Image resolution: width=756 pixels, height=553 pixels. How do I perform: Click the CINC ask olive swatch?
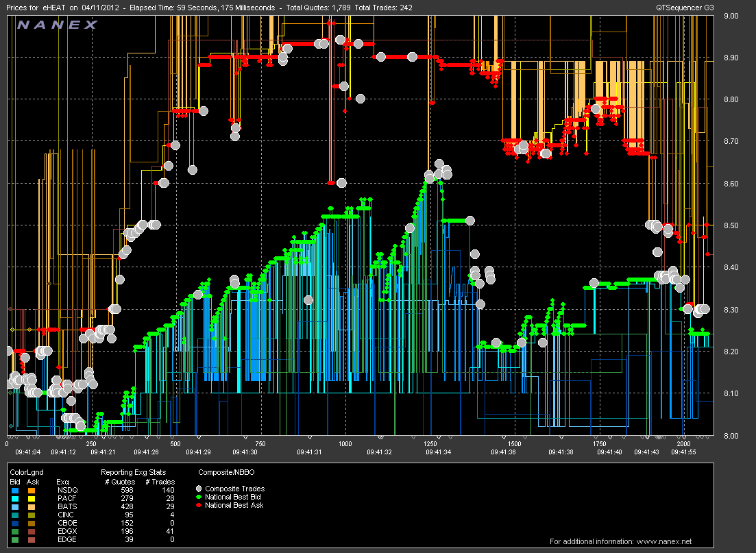click(x=32, y=514)
